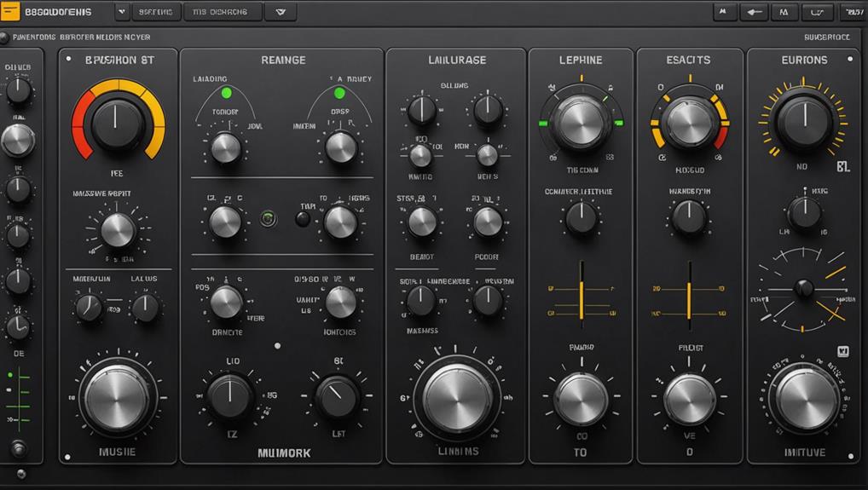
Task: Click the LID black knob
Action: tap(230, 395)
